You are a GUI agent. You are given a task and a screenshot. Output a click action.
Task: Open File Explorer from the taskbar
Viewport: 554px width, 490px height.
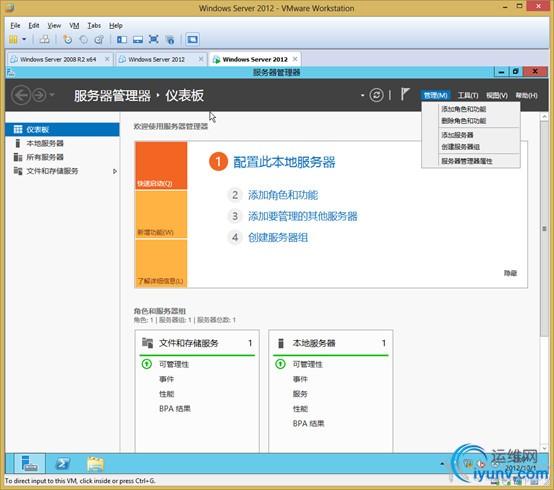click(x=95, y=464)
